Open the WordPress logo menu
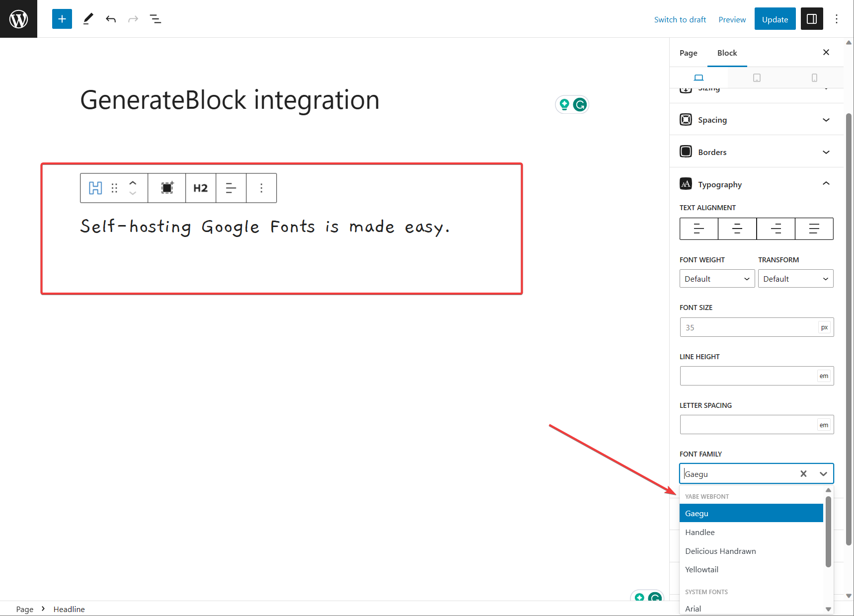This screenshot has height=616, width=854. pos(18,19)
